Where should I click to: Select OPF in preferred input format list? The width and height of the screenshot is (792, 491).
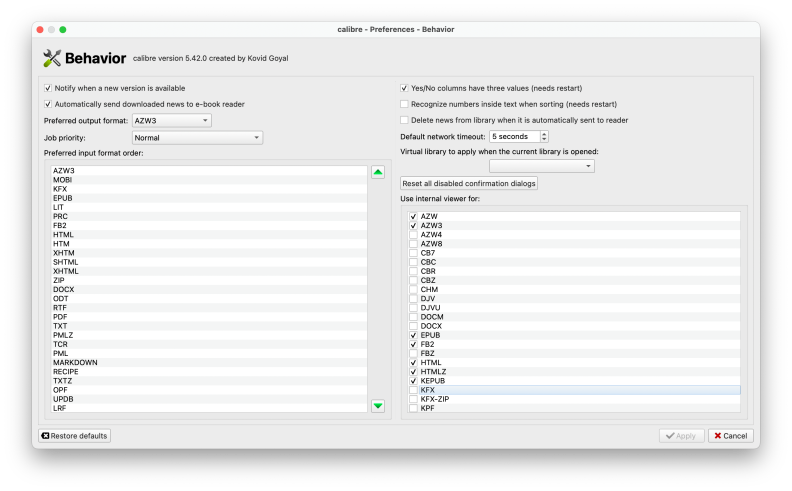[x=209, y=390]
